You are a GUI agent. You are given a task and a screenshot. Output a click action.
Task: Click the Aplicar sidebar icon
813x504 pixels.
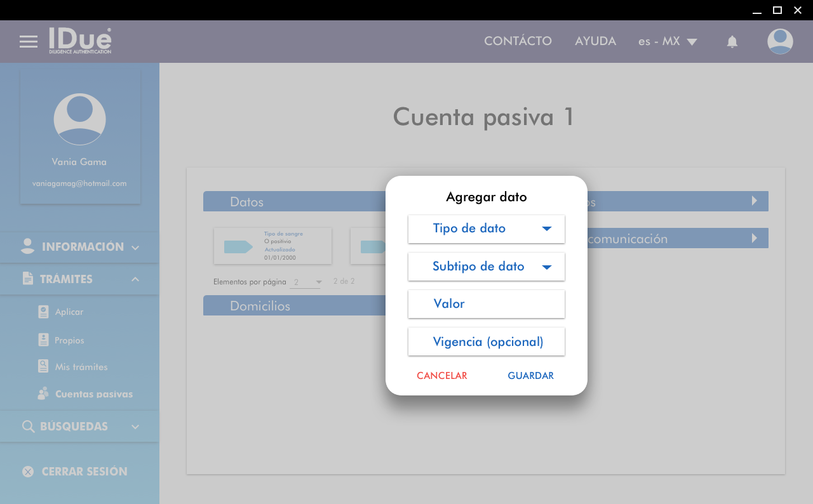[43, 312]
